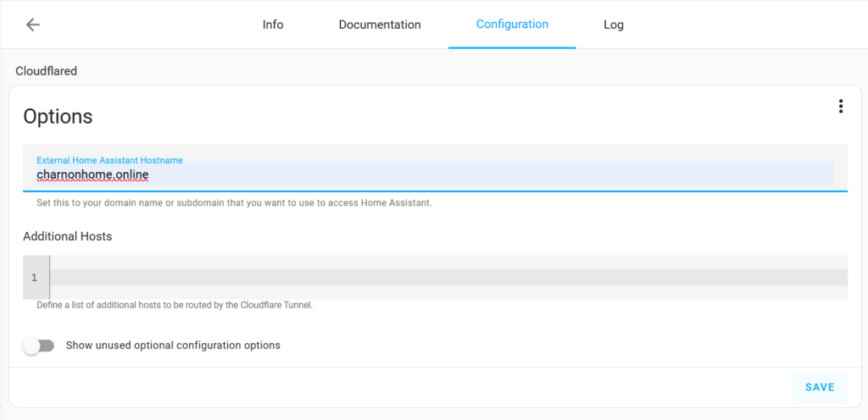The image size is (868, 420).
Task: Click the Cloudflared add-on title
Action: pyautogui.click(x=46, y=71)
